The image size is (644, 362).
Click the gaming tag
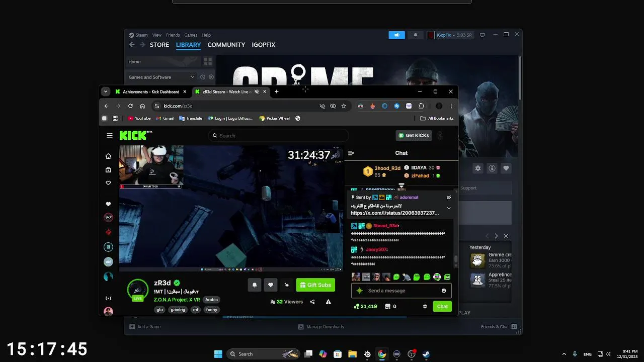coord(178,310)
